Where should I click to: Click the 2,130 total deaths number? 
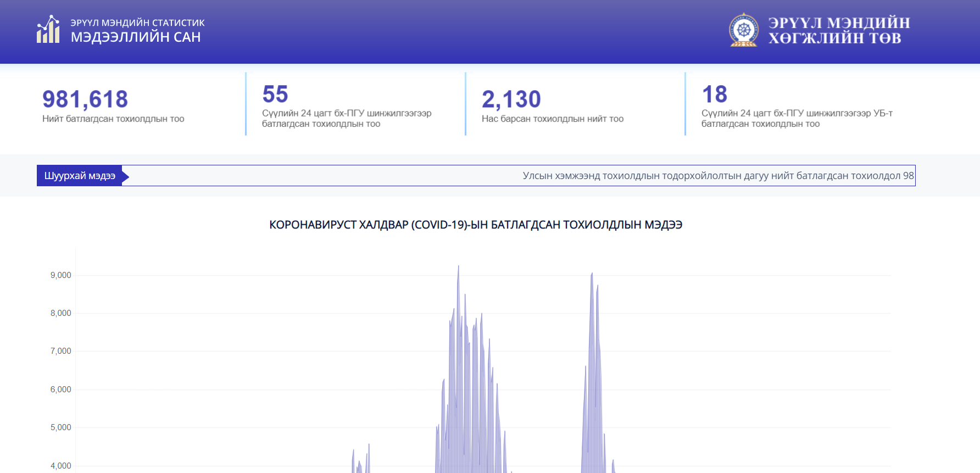point(511,99)
